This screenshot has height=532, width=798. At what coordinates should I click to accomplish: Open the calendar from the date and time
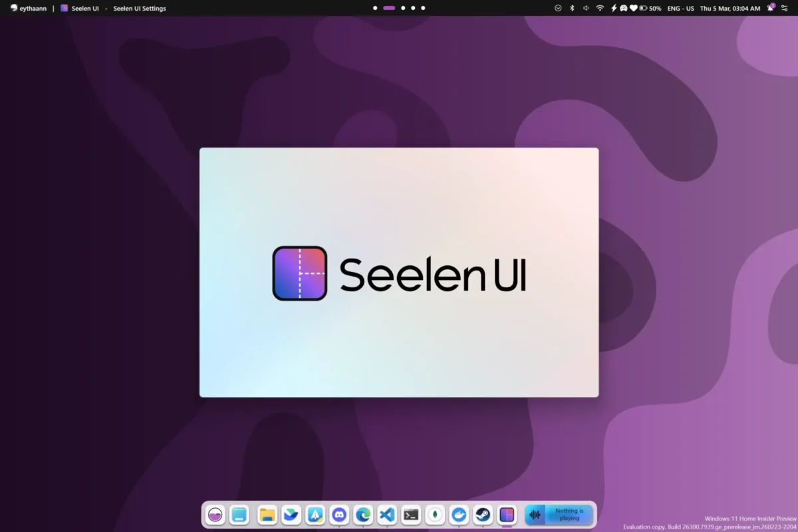pos(730,9)
